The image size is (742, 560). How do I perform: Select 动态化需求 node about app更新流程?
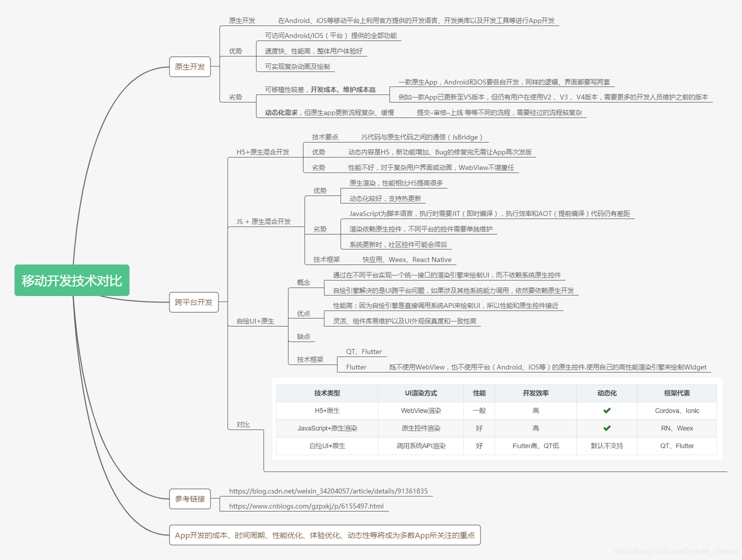click(x=329, y=112)
